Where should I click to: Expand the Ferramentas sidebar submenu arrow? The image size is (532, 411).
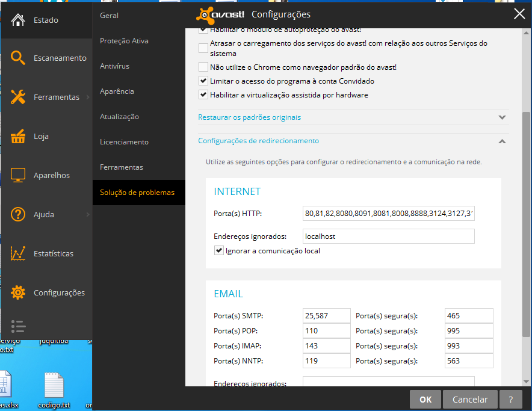(x=88, y=97)
